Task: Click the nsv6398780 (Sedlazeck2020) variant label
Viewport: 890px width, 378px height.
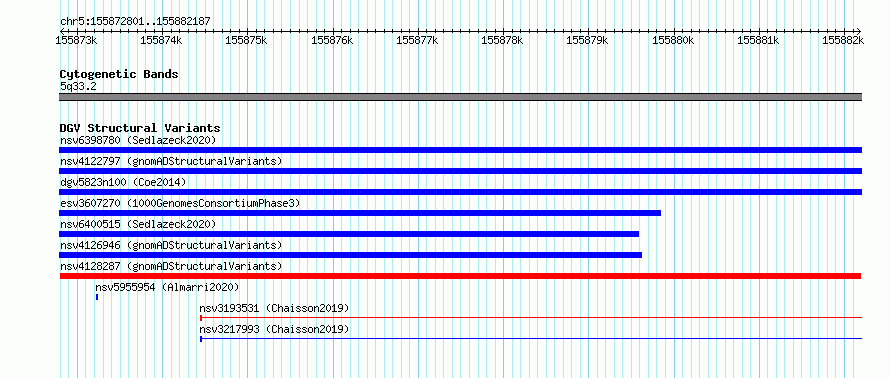Action: 138,140
